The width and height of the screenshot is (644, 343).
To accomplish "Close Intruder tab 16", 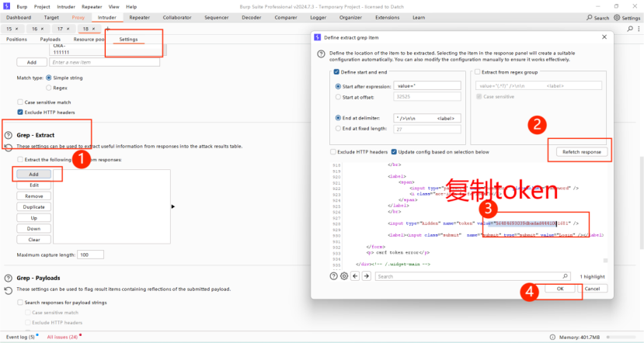I will click(42, 29).
